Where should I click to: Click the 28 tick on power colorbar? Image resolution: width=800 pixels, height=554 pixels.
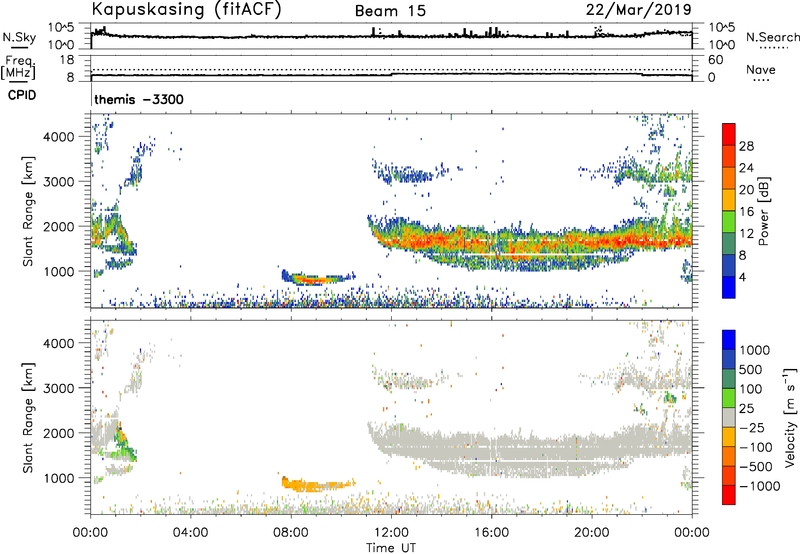(746, 146)
